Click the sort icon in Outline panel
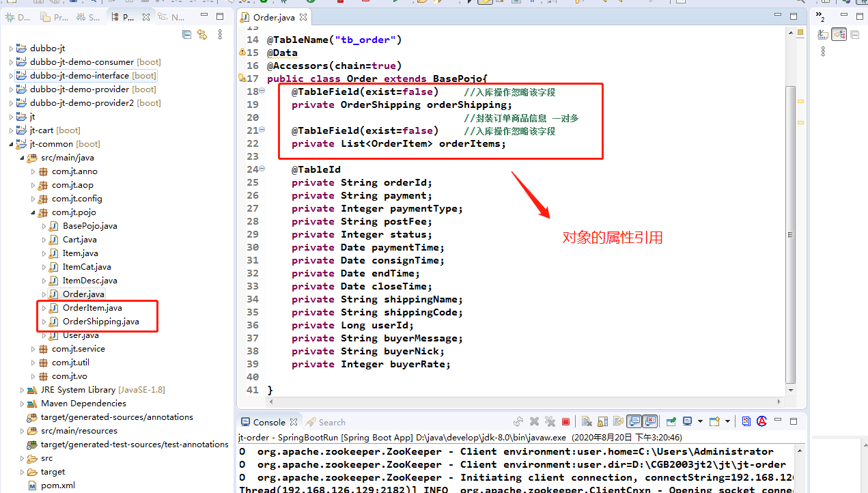868x493 pixels. coord(823,34)
